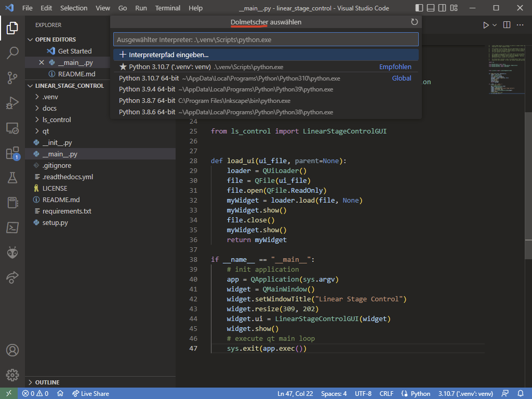Expand the .venv folder
The image size is (532, 399).
coord(50,97)
